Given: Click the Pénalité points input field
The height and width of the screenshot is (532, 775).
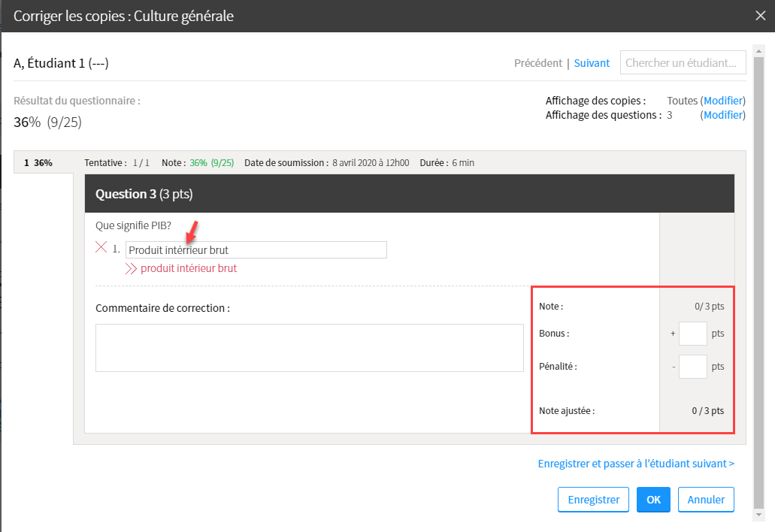Looking at the screenshot, I should 692,367.
